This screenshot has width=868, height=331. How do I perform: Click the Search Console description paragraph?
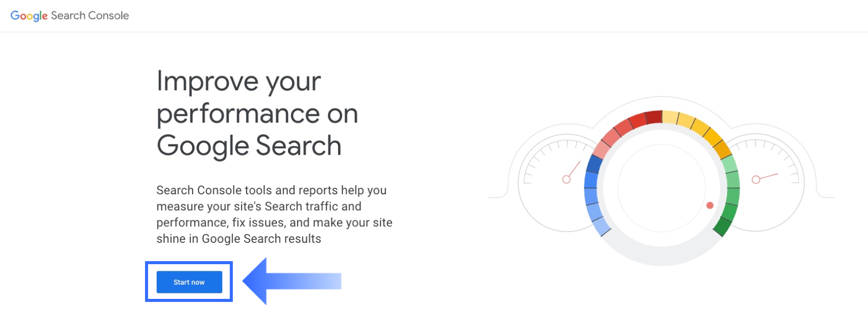click(274, 214)
